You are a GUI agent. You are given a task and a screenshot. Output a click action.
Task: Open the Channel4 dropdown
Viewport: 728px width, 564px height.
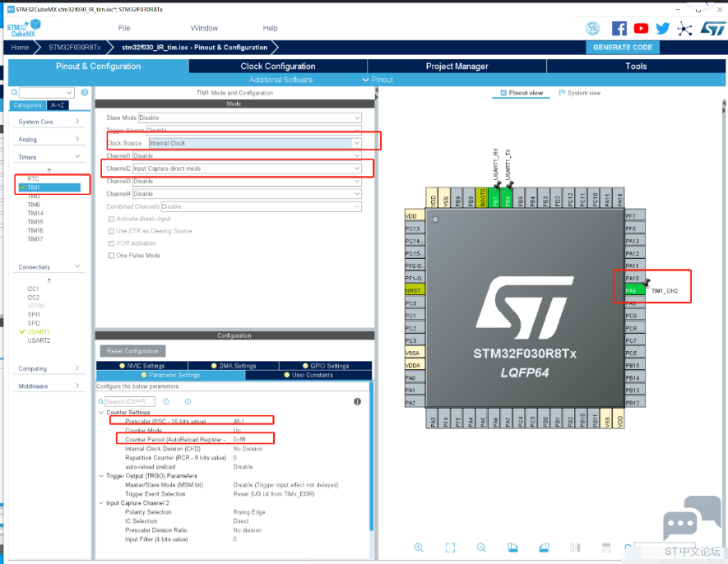[x=247, y=194]
